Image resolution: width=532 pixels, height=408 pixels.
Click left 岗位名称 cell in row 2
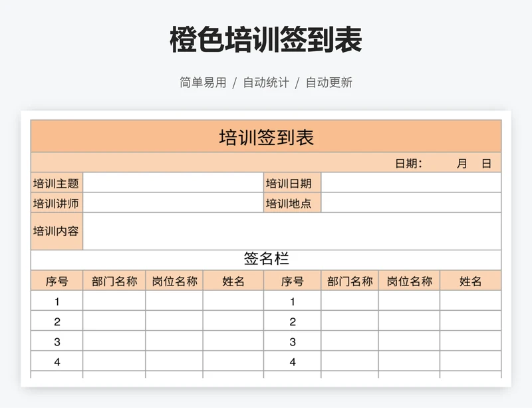[x=174, y=321]
